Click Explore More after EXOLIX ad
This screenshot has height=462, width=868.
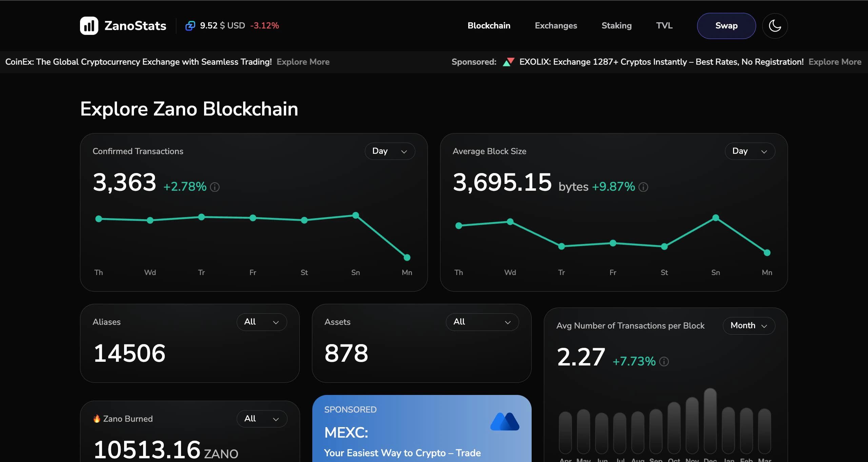coord(835,62)
